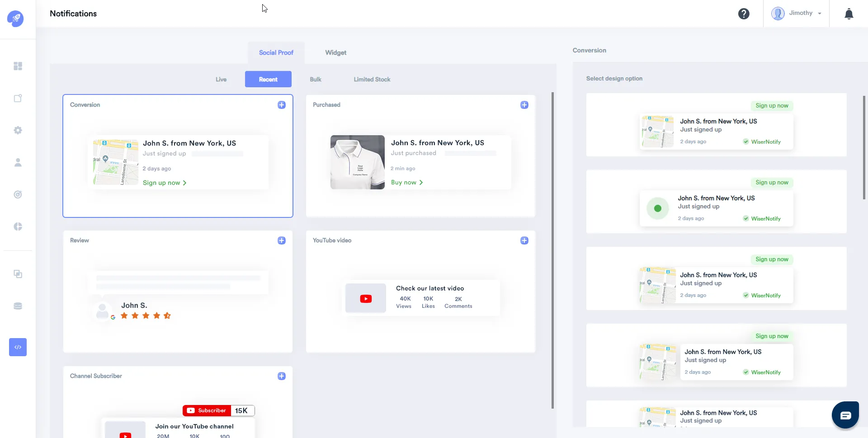Open the user profile icon in sidebar
This screenshot has height=438, width=868.
18,162
